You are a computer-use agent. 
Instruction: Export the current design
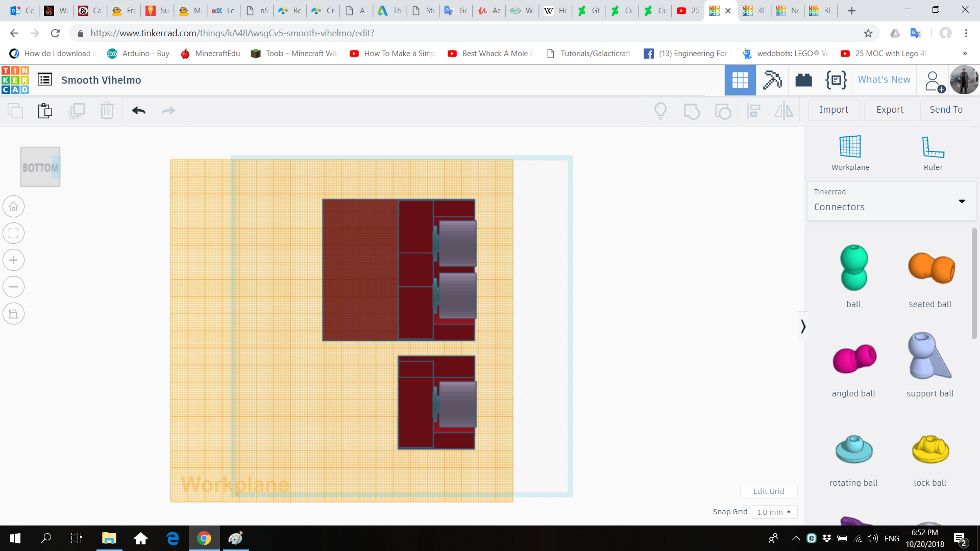coord(889,110)
